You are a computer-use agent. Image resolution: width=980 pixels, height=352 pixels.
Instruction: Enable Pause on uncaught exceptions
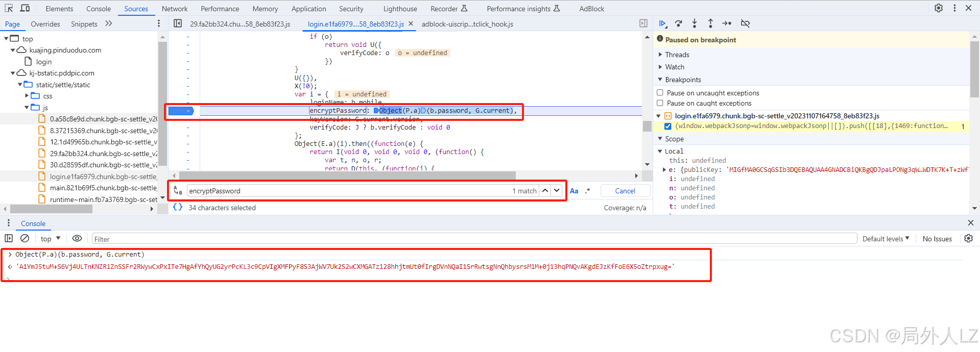660,93
